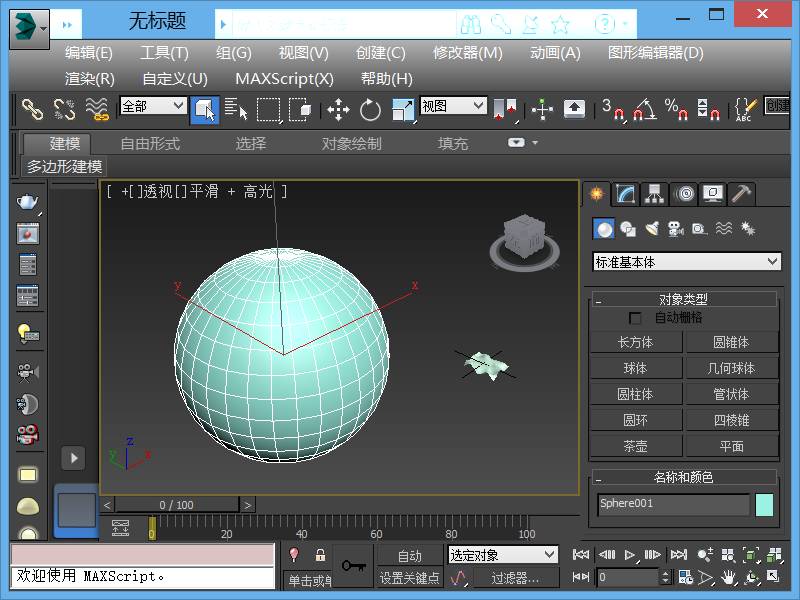
Task: Open the 编辑(E) menu
Action: [x=89, y=53]
